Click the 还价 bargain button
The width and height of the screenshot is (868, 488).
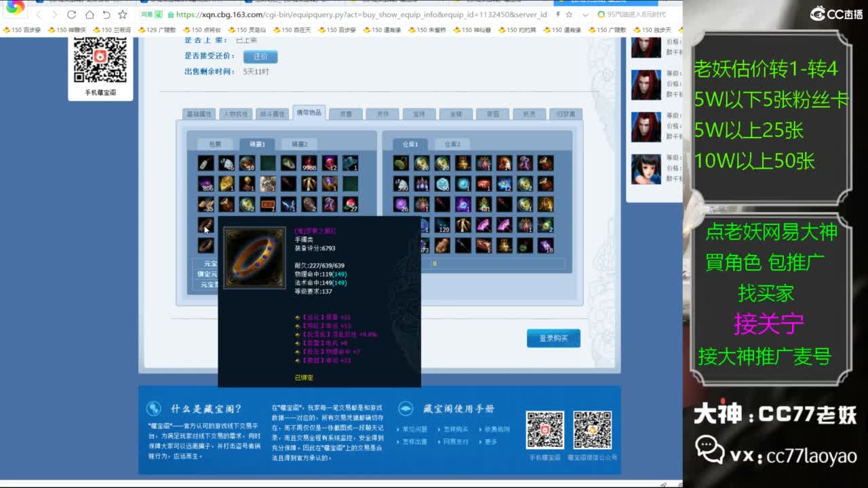point(260,56)
